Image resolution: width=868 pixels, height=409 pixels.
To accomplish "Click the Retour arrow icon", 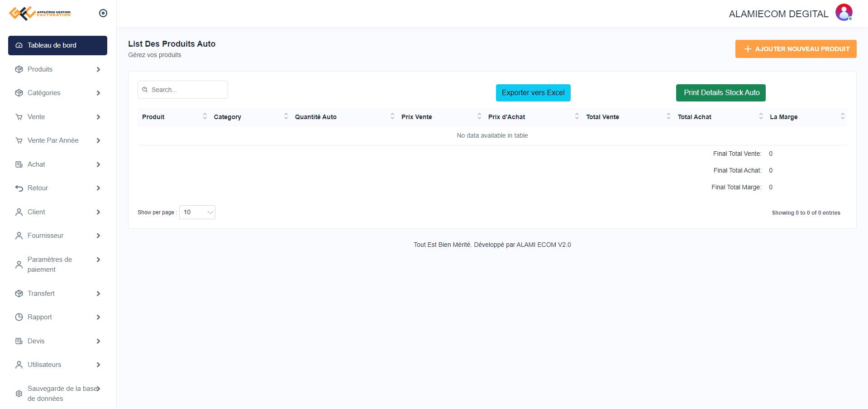I will point(19,188).
